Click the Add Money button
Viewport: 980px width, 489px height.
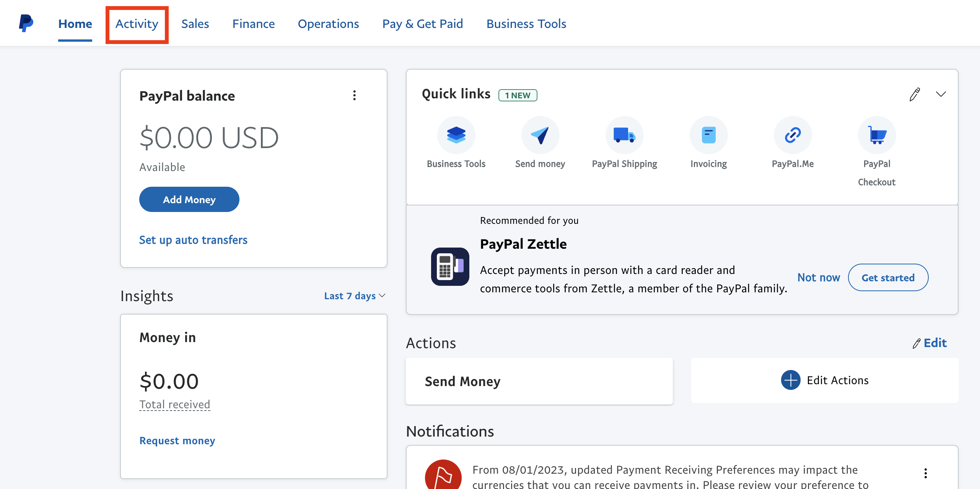click(189, 199)
